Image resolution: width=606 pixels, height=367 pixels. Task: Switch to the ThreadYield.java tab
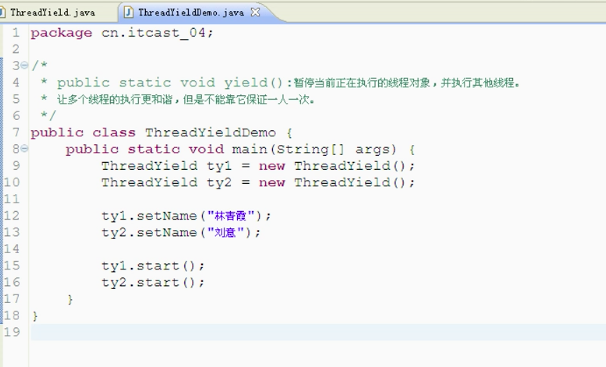[x=52, y=13]
